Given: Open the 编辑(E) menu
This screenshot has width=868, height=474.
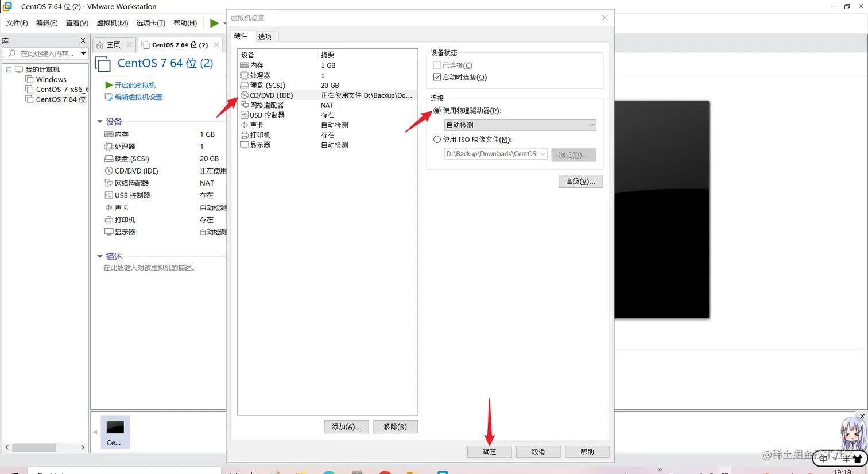Looking at the screenshot, I should pyautogui.click(x=46, y=23).
